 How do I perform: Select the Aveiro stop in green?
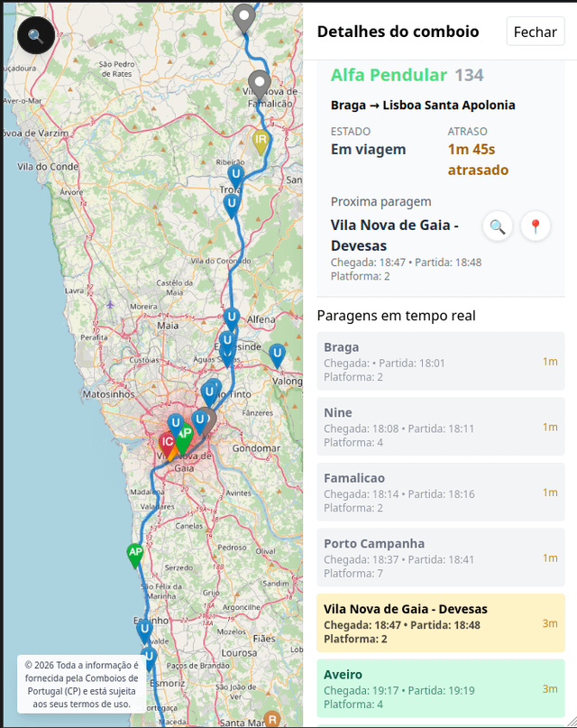point(440,688)
